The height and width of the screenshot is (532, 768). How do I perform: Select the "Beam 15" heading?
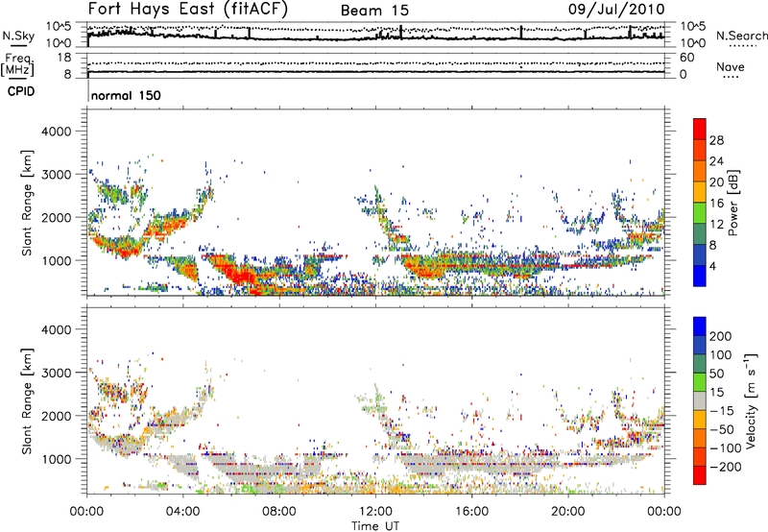click(374, 11)
